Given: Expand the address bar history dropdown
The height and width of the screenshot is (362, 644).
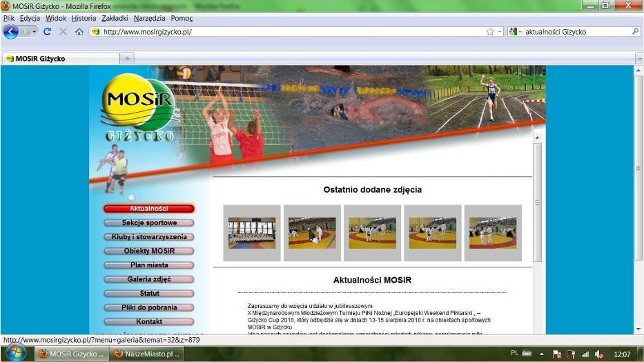Looking at the screenshot, I should [x=500, y=32].
